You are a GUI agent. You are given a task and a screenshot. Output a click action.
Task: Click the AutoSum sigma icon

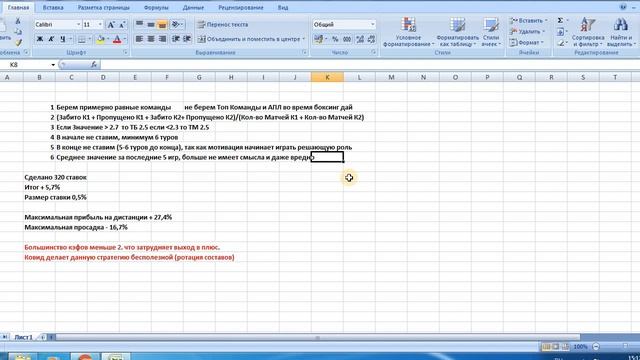(560, 20)
